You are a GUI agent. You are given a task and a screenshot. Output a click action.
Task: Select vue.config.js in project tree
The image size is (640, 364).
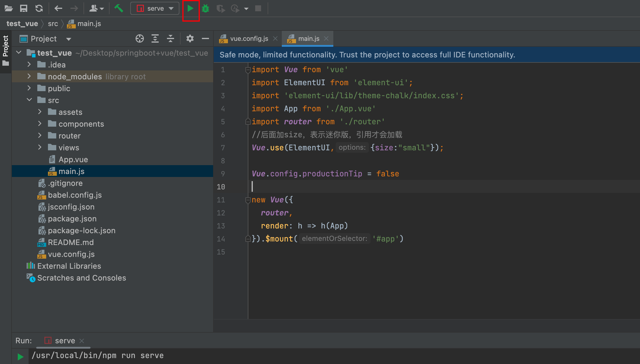coord(112,254)
